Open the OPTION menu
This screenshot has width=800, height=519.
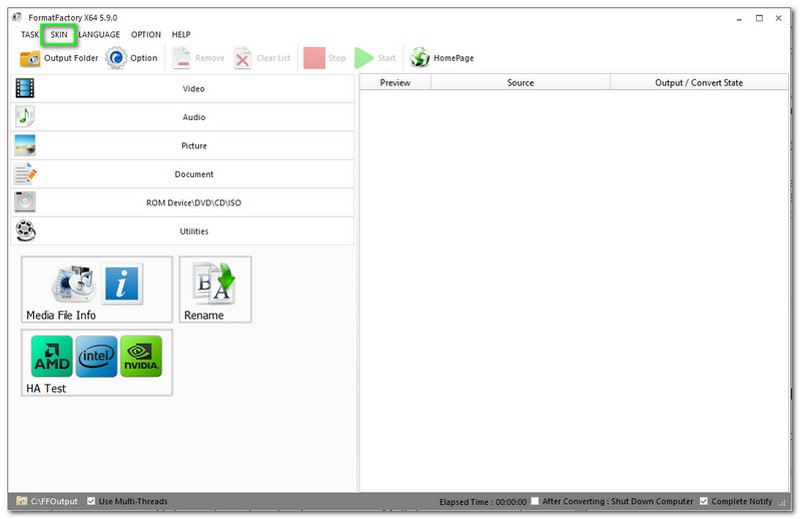[146, 35]
